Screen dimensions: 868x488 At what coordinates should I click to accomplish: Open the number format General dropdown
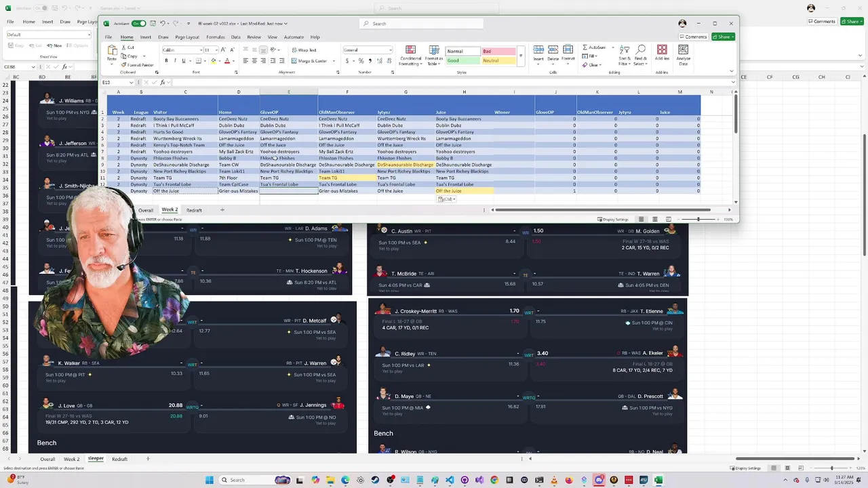click(390, 50)
